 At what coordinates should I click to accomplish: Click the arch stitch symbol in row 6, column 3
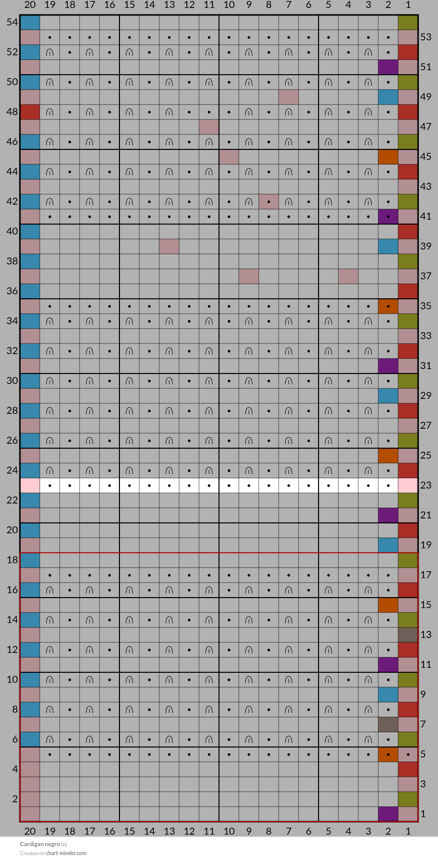368,740
